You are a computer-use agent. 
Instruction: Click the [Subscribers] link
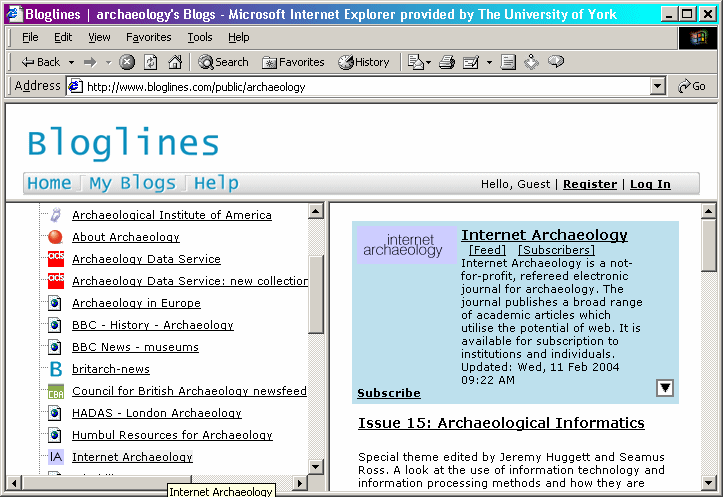[x=557, y=250]
